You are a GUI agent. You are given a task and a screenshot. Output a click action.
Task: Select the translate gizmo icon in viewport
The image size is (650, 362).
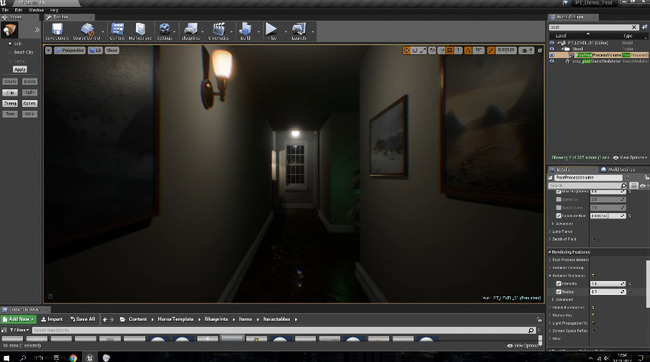(406, 50)
